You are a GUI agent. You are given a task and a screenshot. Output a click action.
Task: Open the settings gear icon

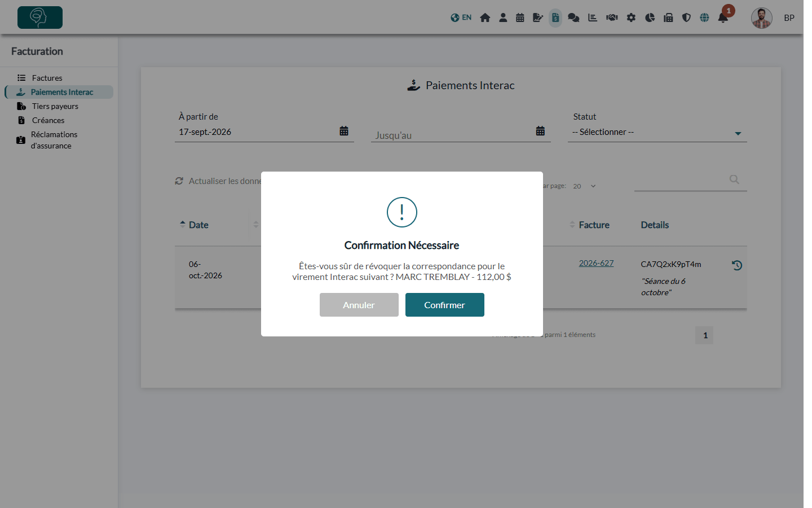(x=631, y=17)
